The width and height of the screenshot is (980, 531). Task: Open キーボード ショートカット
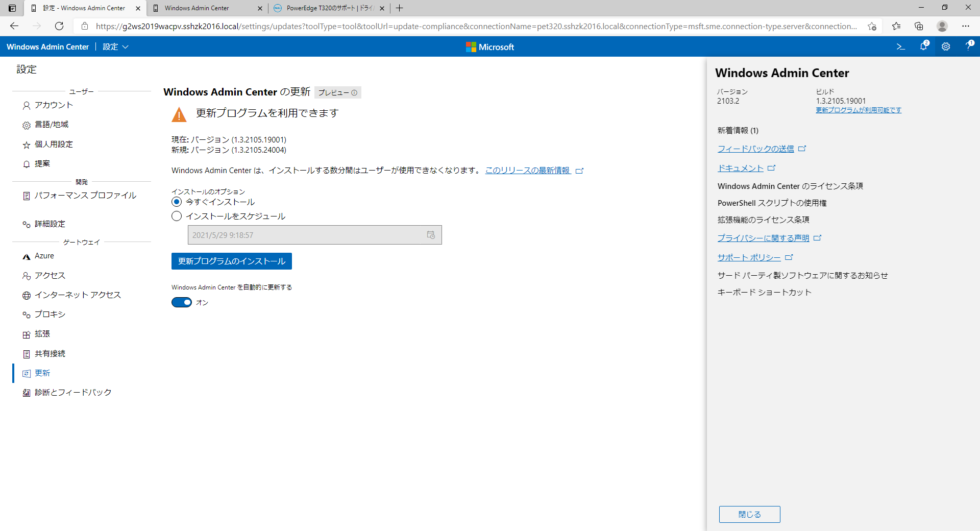(x=765, y=293)
